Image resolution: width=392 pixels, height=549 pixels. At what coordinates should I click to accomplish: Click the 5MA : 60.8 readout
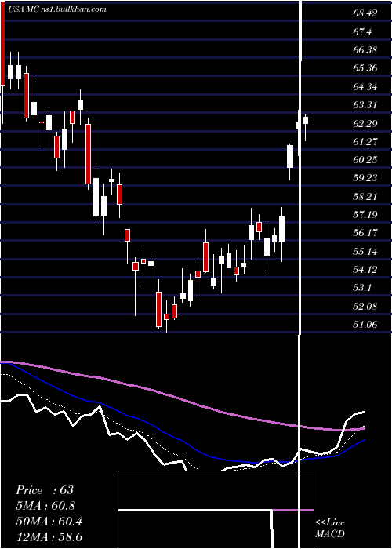(x=45, y=506)
